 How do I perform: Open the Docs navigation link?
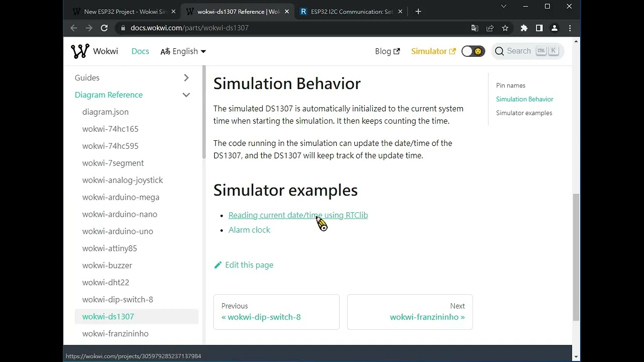pos(140,51)
